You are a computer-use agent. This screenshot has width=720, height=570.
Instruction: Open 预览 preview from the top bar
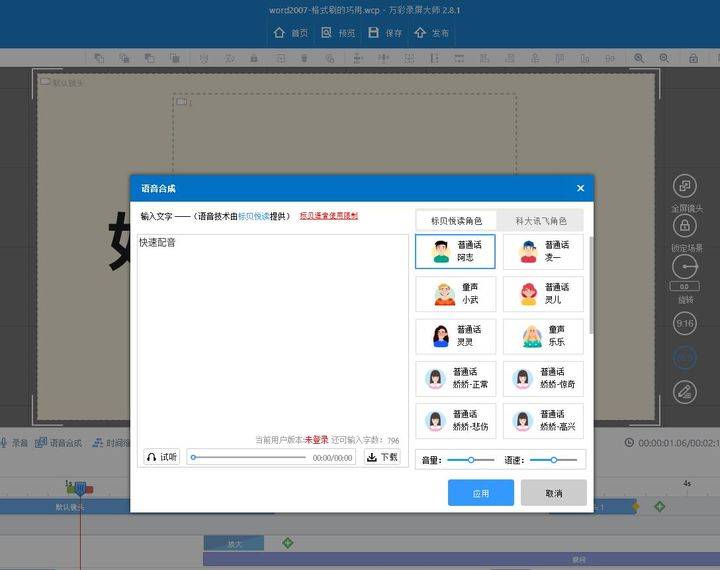(x=338, y=33)
